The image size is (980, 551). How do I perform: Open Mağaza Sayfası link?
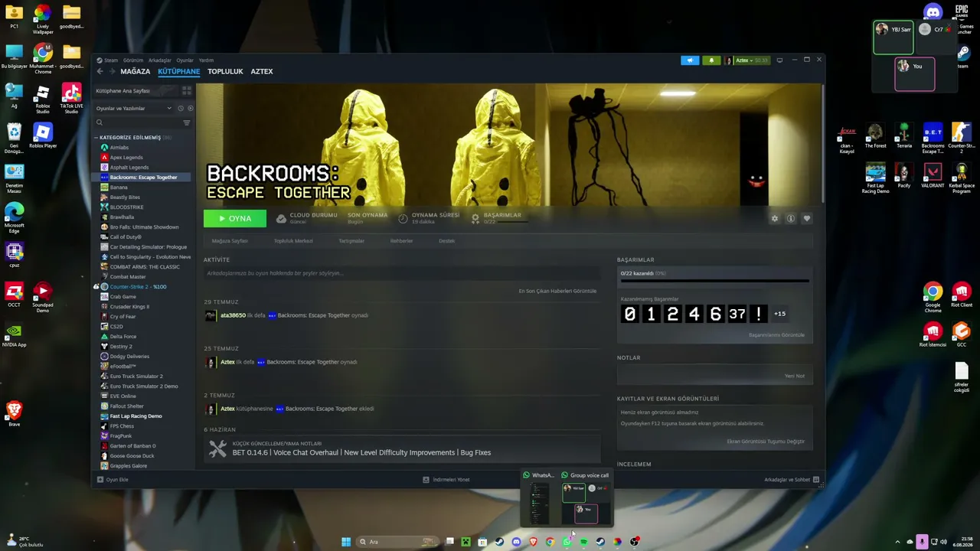click(x=230, y=241)
